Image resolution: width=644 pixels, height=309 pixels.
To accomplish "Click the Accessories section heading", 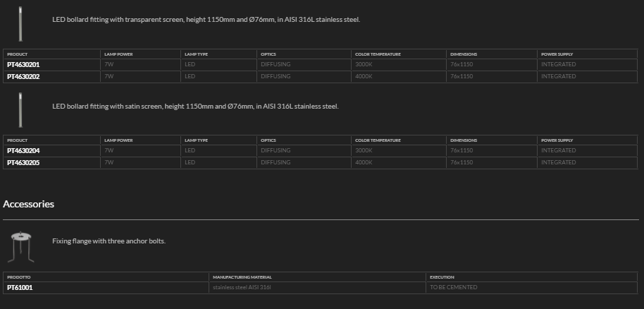I will pyautogui.click(x=29, y=204).
